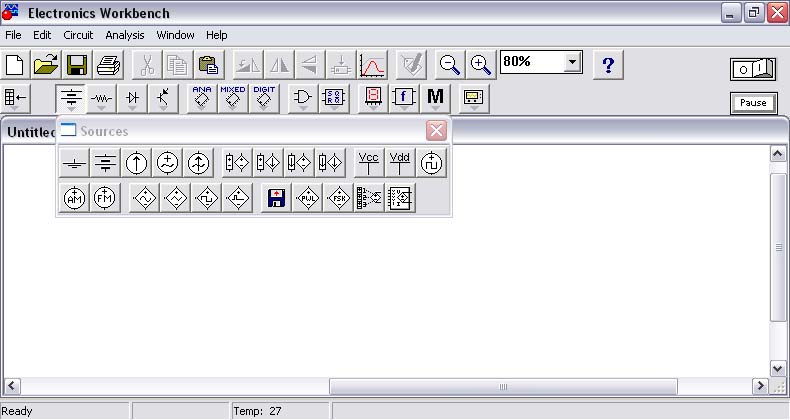Close the Sources panel
Screen dimensions: 790x420
click(x=436, y=131)
